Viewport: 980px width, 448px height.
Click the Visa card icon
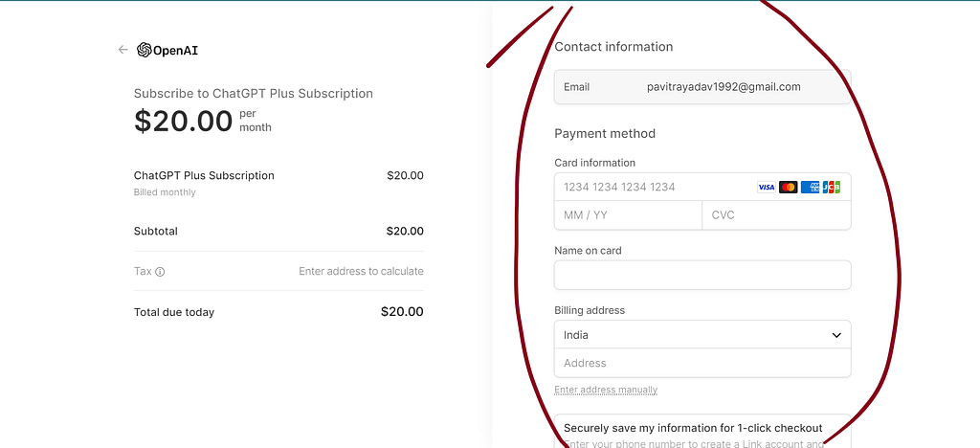767,187
